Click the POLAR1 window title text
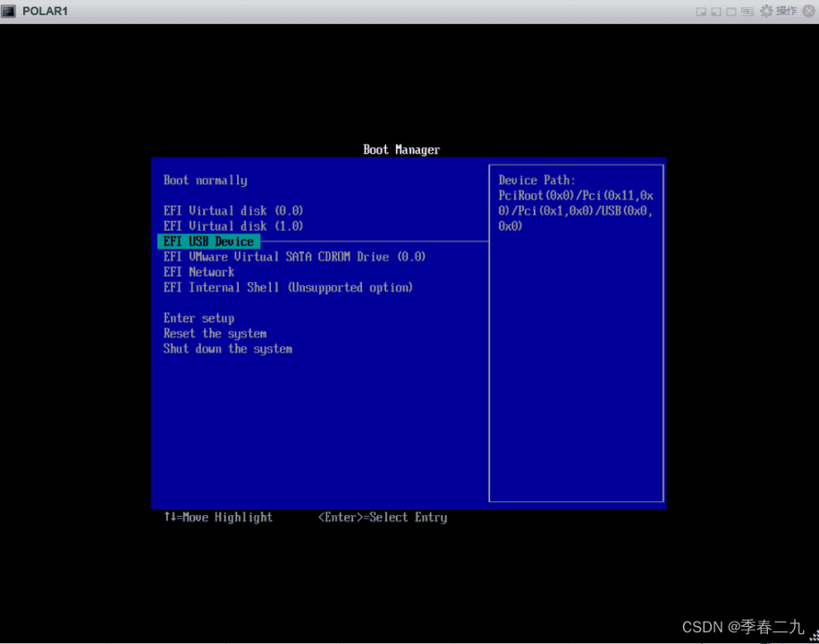This screenshot has width=819, height=644. pos(45,11)
